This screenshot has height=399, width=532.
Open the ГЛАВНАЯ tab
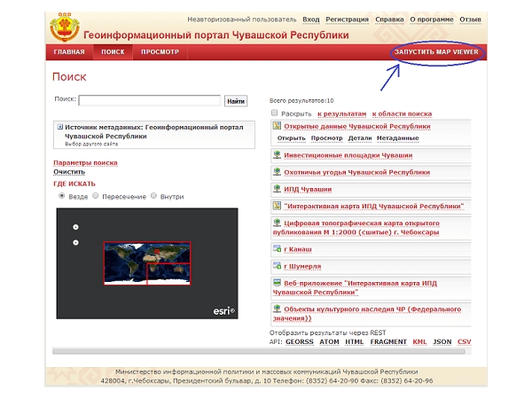point(69,52)
